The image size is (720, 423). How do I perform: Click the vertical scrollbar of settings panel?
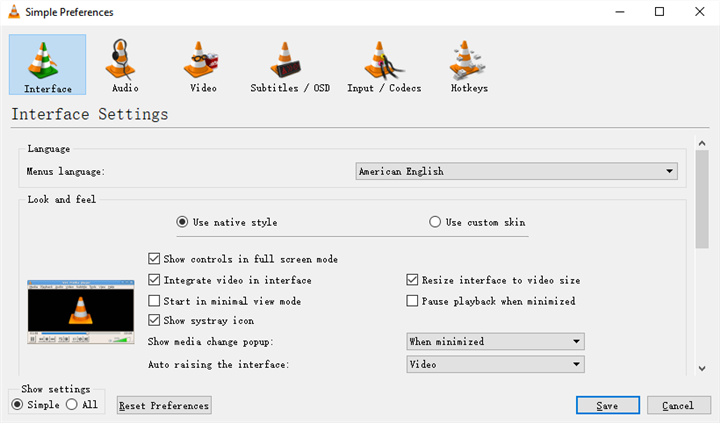pyautogui.click(x=702, y=200)
